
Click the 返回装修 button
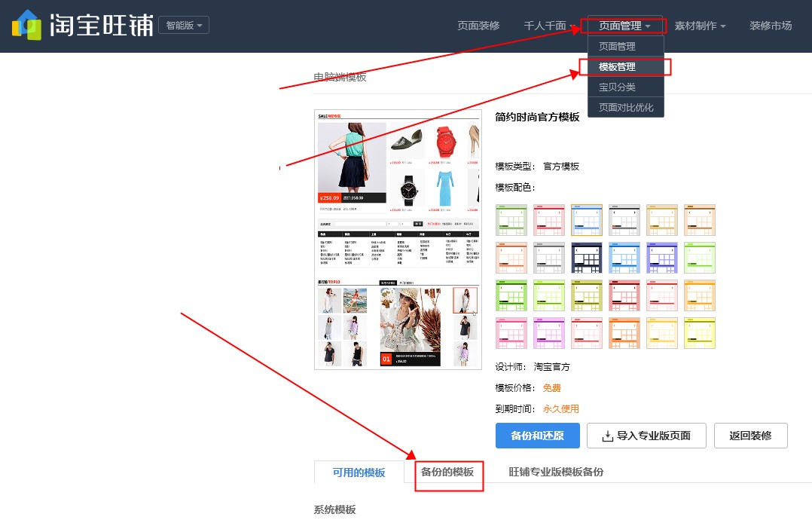(x=750, y=436)
